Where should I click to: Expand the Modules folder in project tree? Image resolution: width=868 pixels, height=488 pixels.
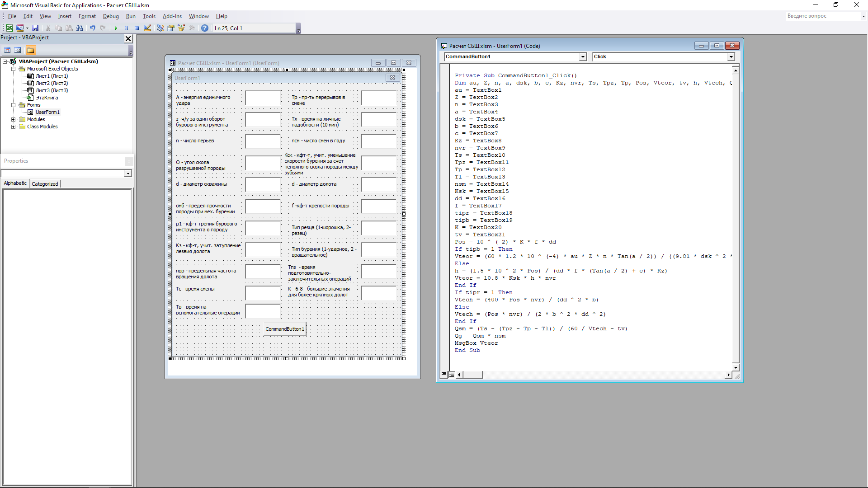coord(14,120)
